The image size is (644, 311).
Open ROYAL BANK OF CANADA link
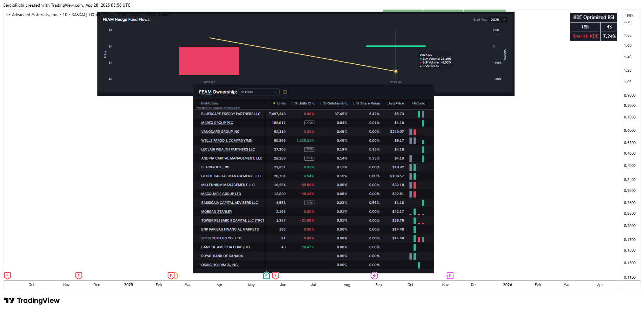tap(222, 256)
